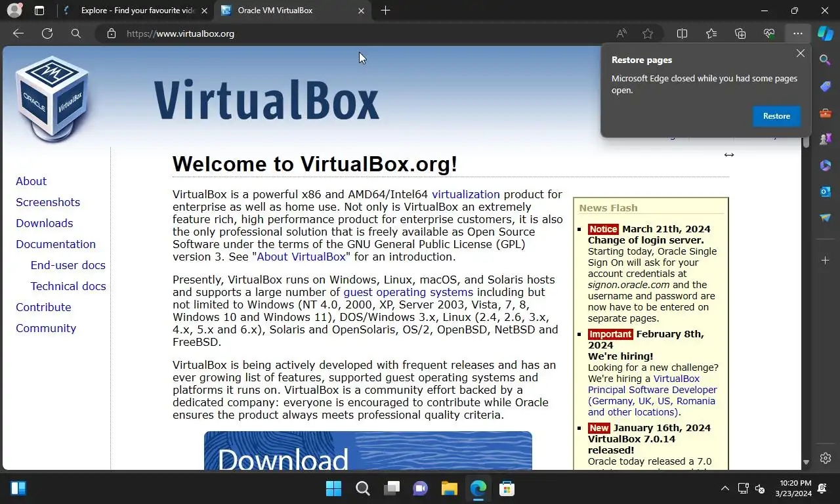Open Screenshots in site navigation
The width and height of the screenshot is (840, 504).
click(x=48, y=202)
